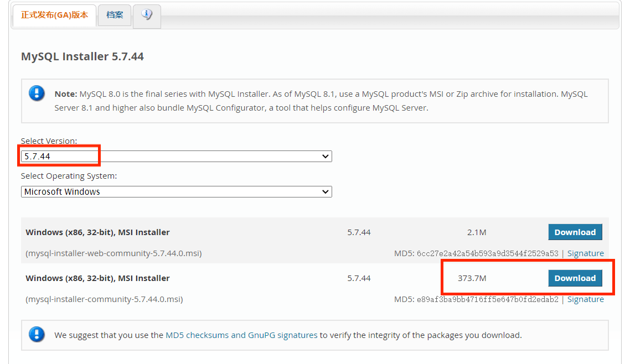
Task: Click the Select Operating System label
Action: pos(69,175)
